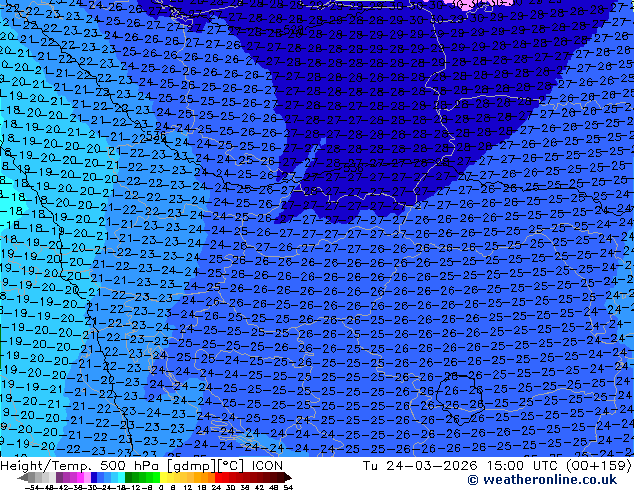
Task: Click the 'Height/Temp. 500 hPa [gdmp][°C] ICON' title
Action: [x=142, y=466]
